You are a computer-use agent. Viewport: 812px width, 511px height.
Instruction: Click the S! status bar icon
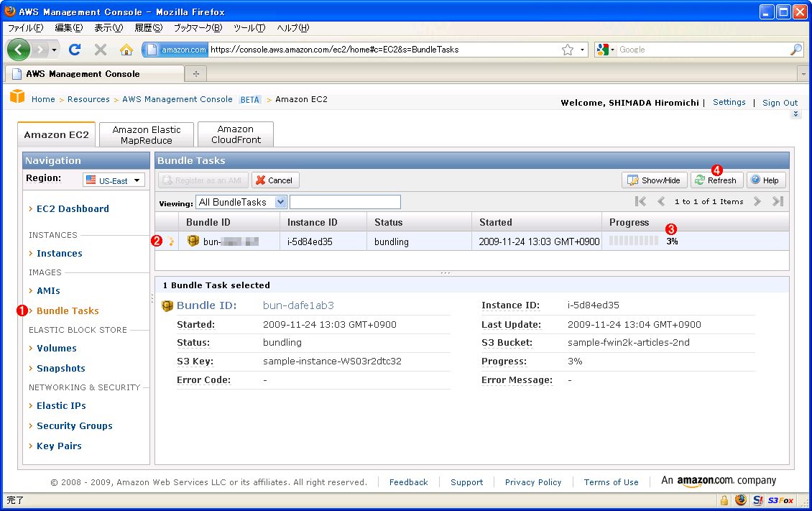[758, 500]
